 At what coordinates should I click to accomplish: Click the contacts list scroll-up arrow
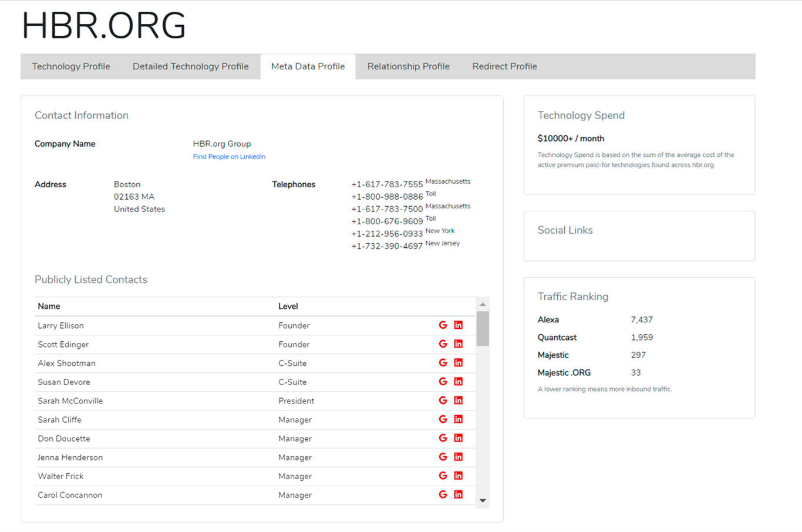coord(483,305)
